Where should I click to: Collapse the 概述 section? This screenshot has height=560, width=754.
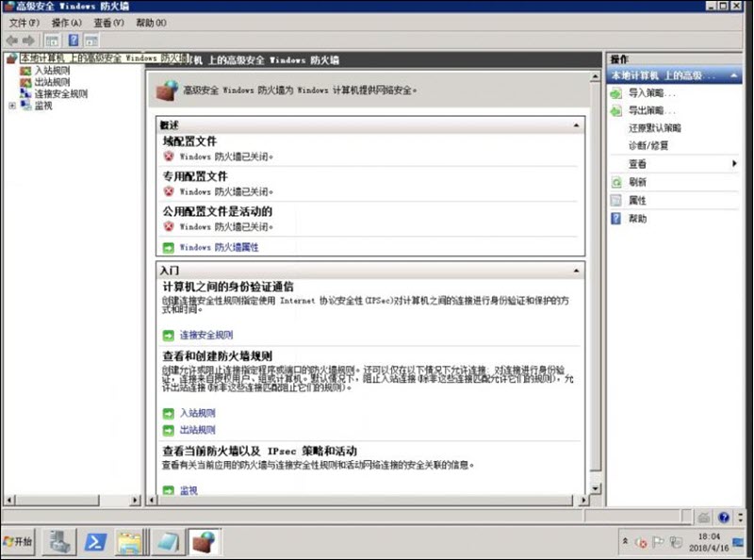click(576, 124)
